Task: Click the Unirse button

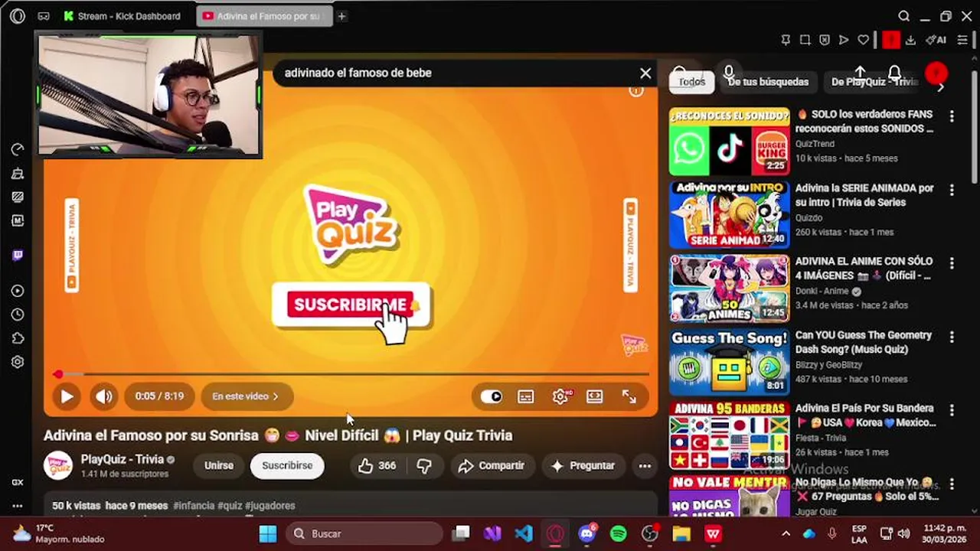Action: click(219, 465)
